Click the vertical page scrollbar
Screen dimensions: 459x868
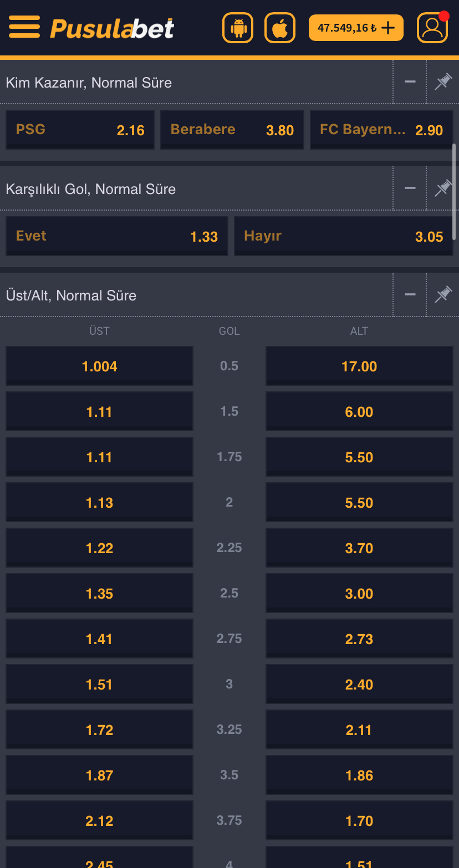[455, 191]
